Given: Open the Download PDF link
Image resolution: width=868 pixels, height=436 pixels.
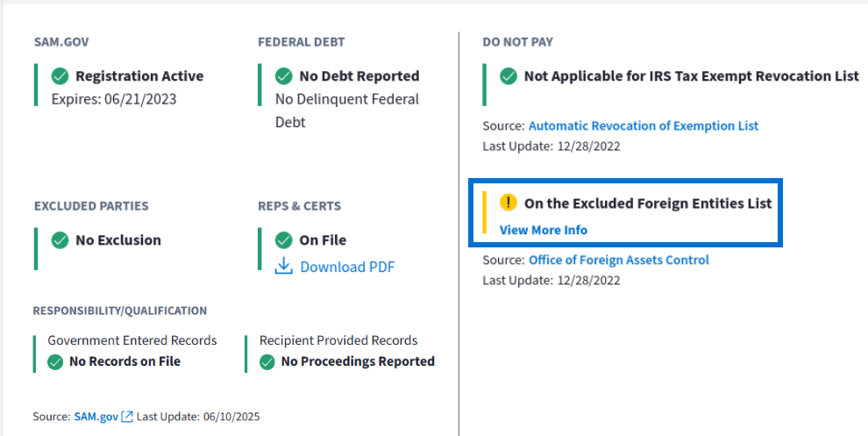Looking at the screenshot, I should [347, 267].
